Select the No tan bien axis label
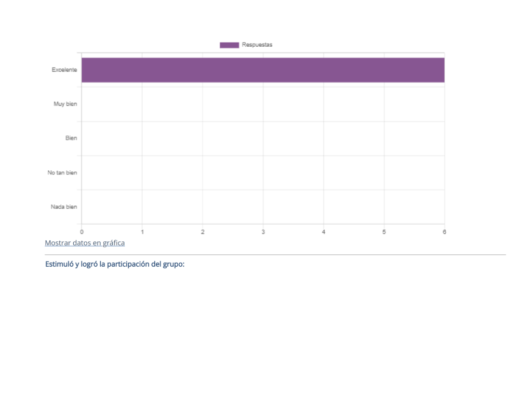The image size is (532, 410). [62, 173]
